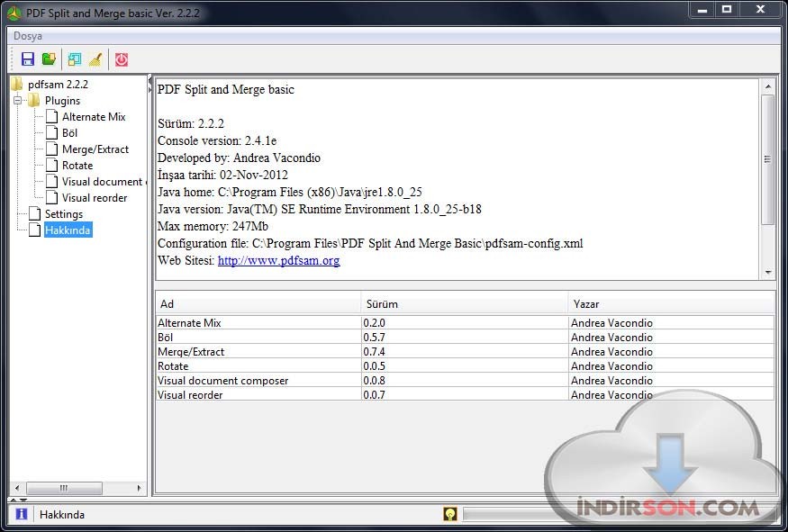Collapse the Plugins tree node

tap(18, 101)
